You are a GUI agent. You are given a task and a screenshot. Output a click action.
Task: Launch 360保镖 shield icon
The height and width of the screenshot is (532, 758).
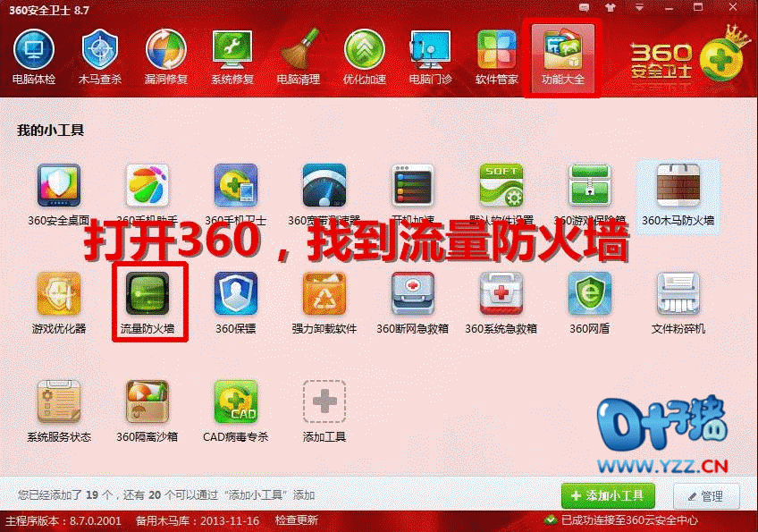pos(235,303)
